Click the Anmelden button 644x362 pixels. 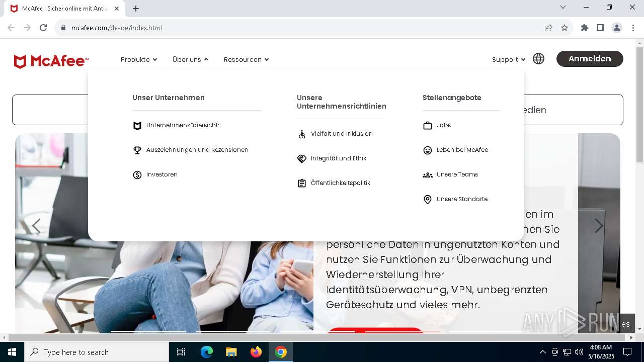point(590,59)
